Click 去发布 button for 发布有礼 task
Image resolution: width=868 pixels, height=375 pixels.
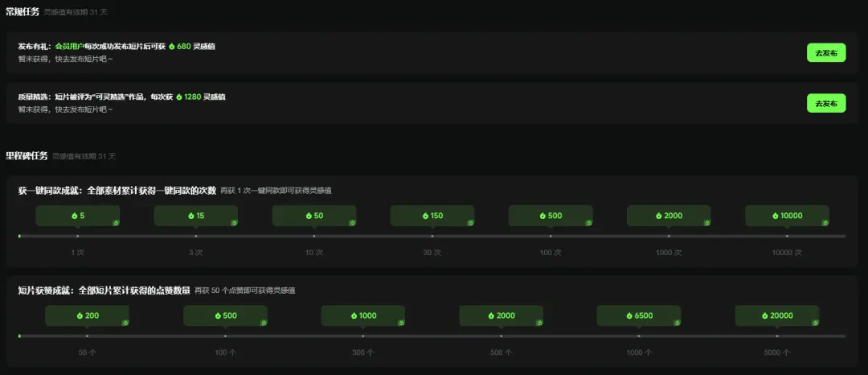[x=825, y=53]
